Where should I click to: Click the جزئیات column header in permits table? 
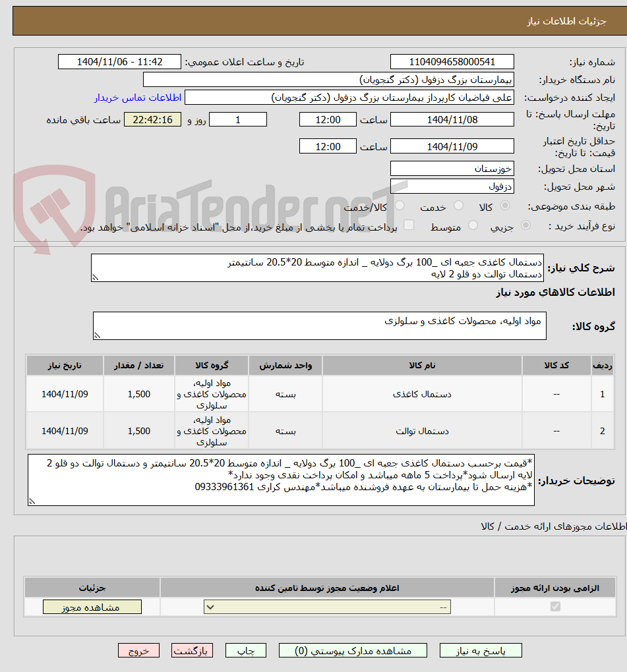pos(92,588)
